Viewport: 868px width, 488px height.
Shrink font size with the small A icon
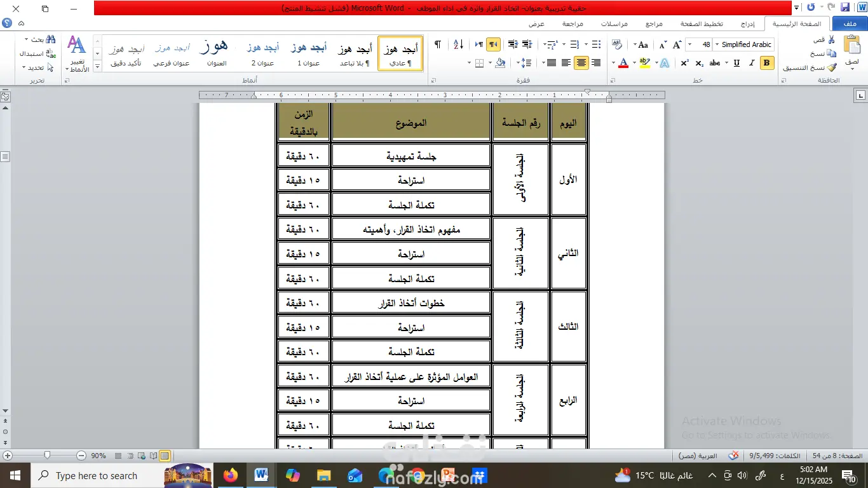click(x=663, y=45)
